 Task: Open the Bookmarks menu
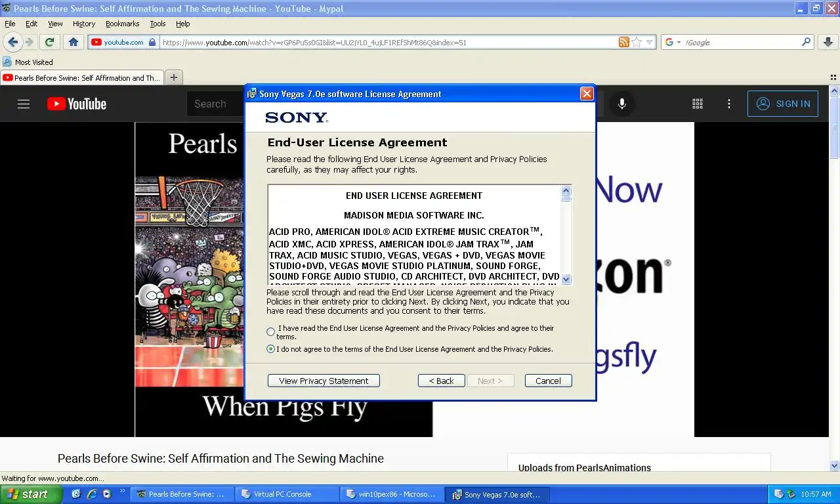click(x=122, y=24)
